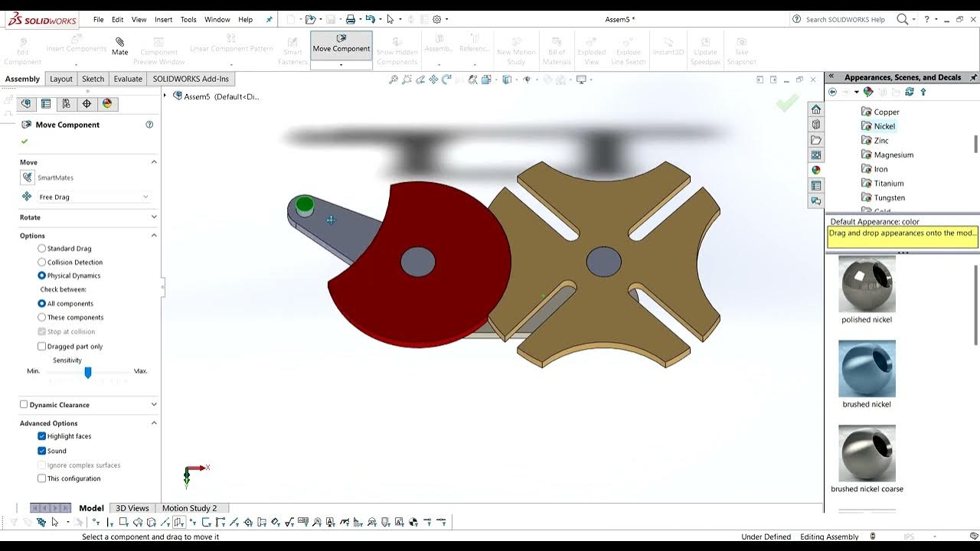The width and height of the screenshot is (980, 551).
Task: Select the brushed nickel coarse thumbnail
Action: pos(867,454)
